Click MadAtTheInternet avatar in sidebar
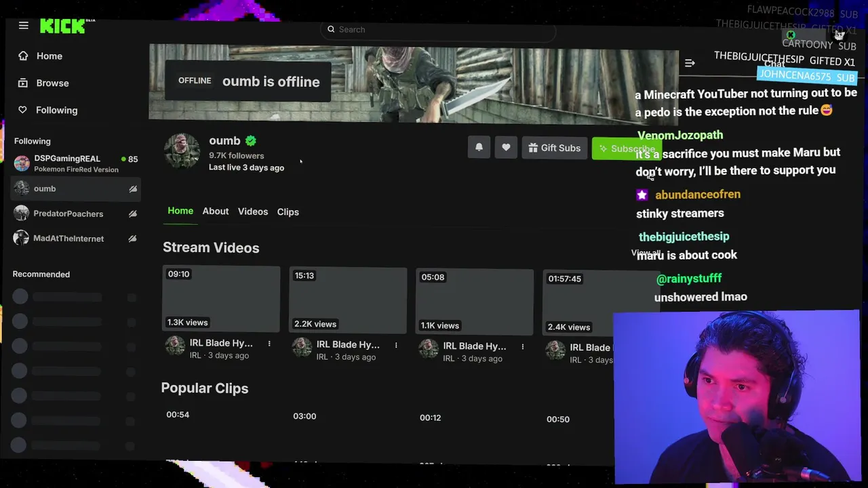Image resolution: width=868 pixels, height=488 pixels. coord(22,238)
